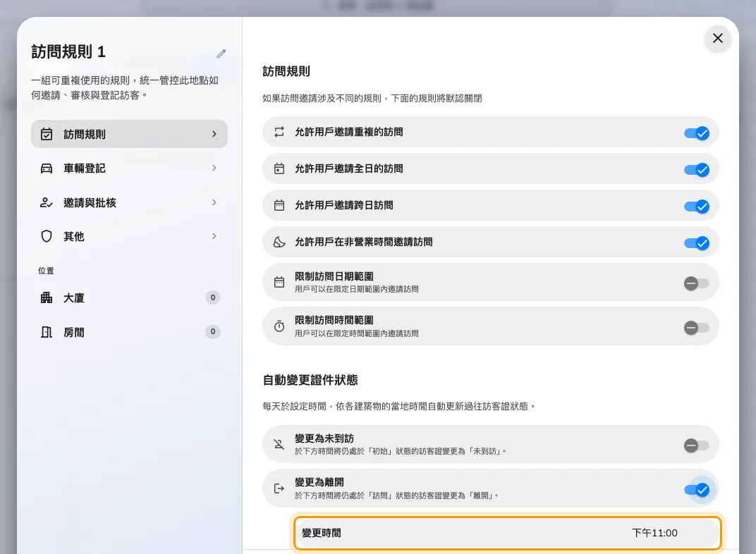Click the 0 count badge beside 大廈
The width and height of the screenshot is (756, 554).
(213, 297)
